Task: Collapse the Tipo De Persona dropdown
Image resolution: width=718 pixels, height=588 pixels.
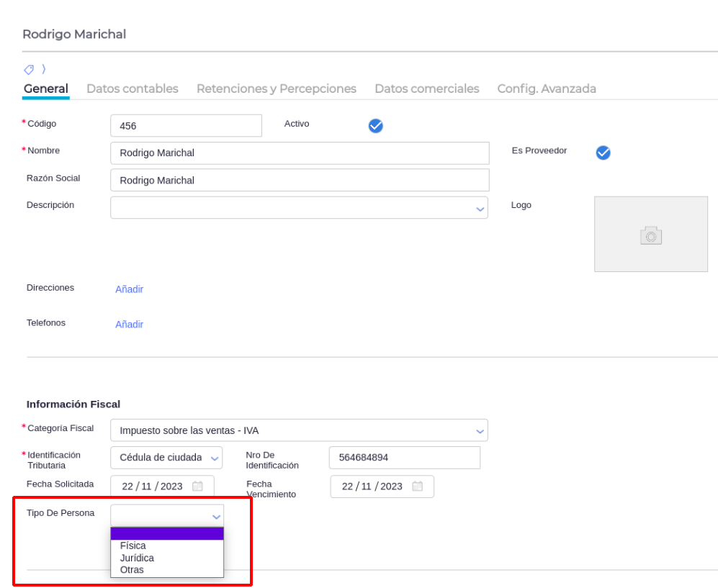Action: tap(215, 517)
